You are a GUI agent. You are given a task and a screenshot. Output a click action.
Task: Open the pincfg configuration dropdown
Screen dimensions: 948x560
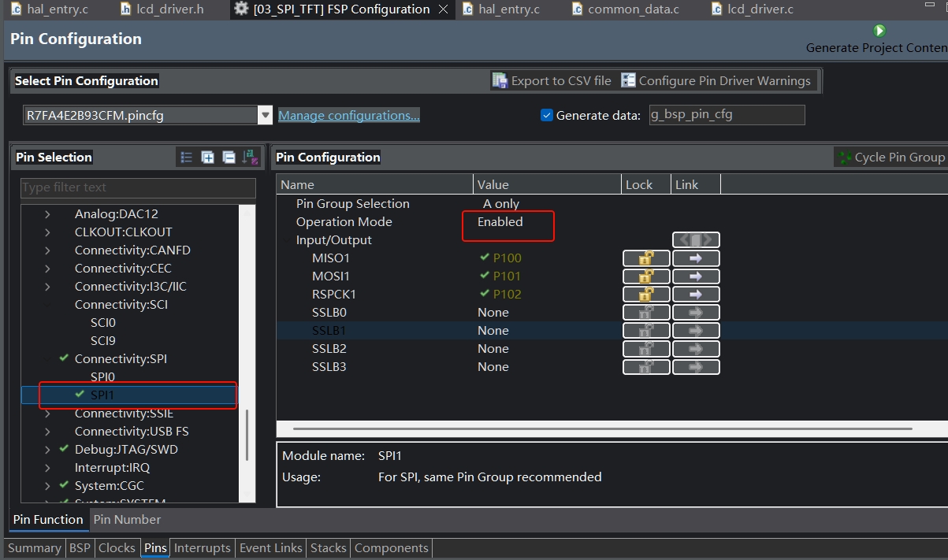[265, 115]
